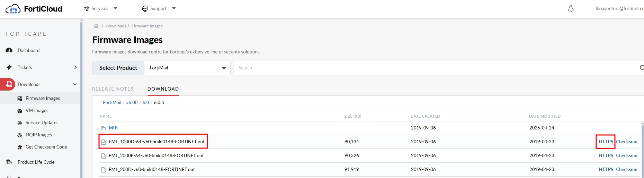This screenshot has height=178, width=644.
Task: Click the Downloads breadcrumb link
Action: click(x=116, y=26)
